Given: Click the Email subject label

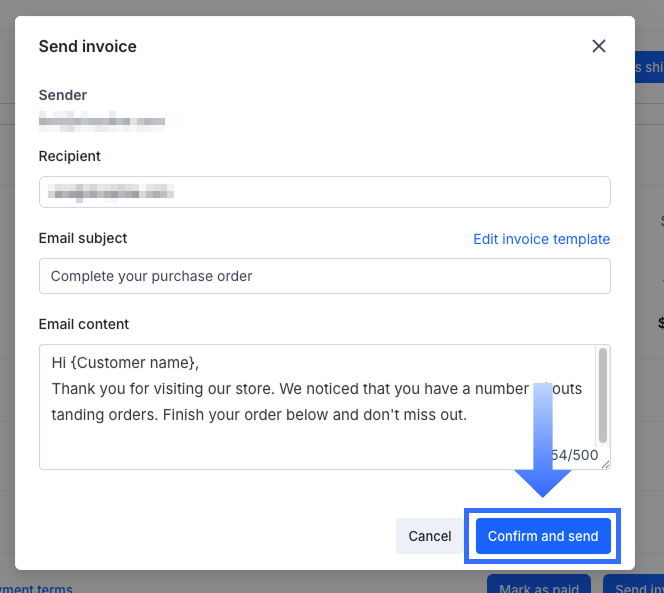Looking at the screenshot, I should pos(83,238).
